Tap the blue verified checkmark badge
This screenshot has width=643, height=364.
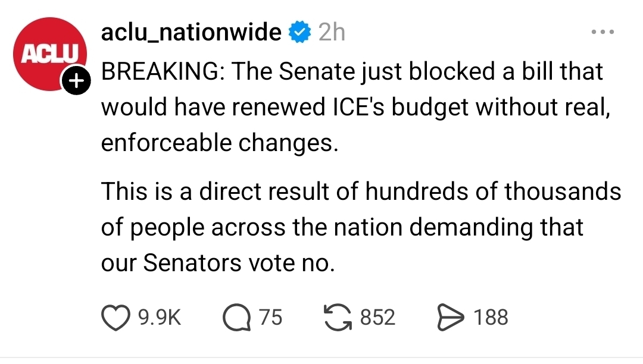coord(299,32)
